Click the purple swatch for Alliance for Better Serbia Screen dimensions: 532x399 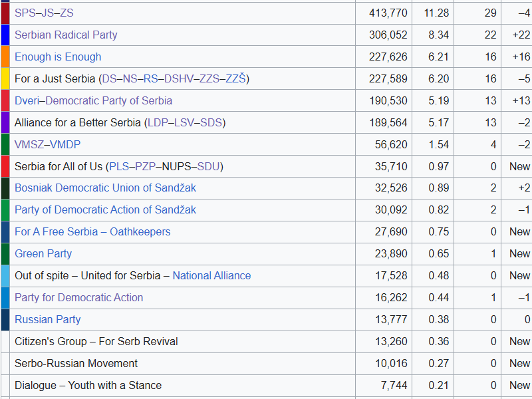point(5,122)
